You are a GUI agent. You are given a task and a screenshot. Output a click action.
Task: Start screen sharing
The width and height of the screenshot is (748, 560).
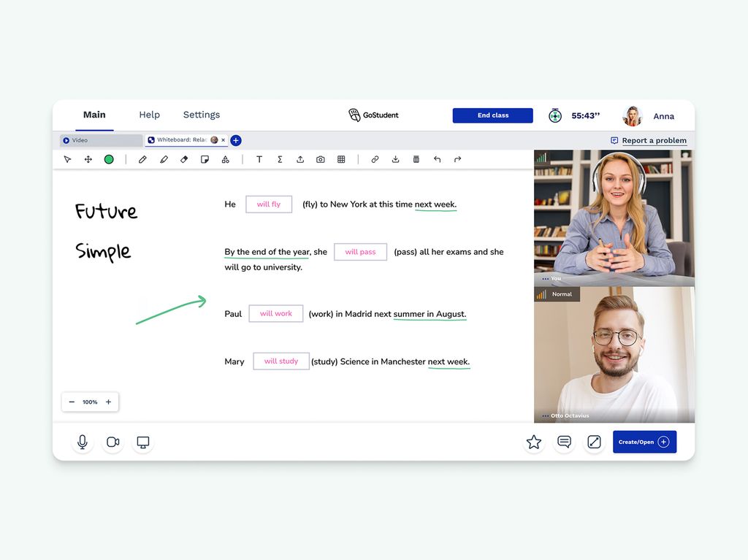[x=142, y=442]
